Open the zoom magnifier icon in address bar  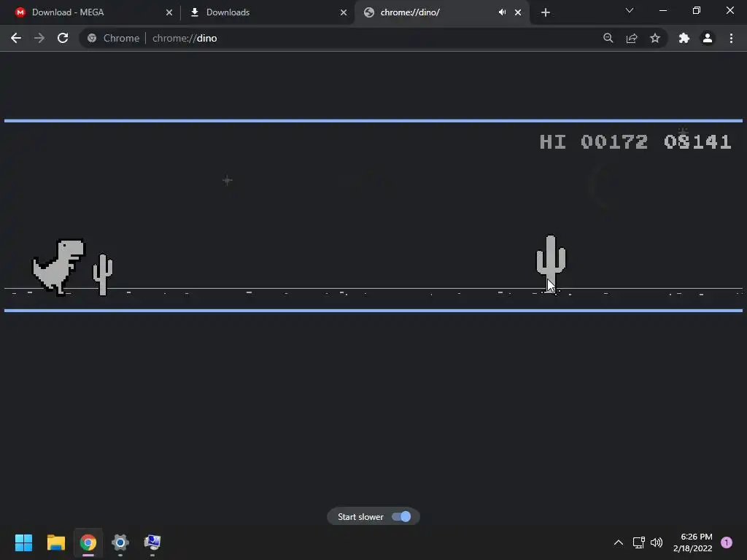(x=608, y=38)
